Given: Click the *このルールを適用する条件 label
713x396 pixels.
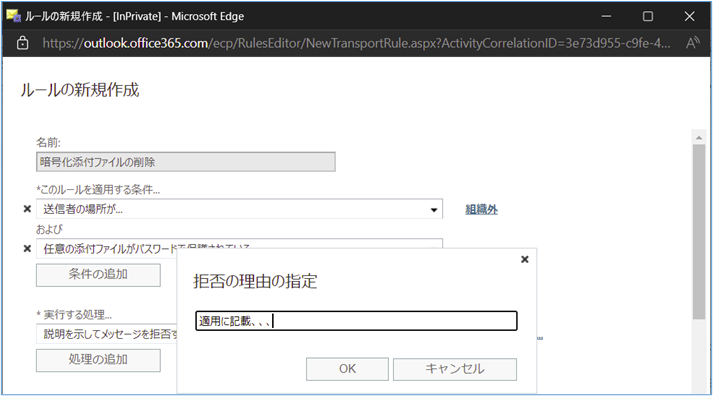Looking at the screenshot, I should point(98,190).
